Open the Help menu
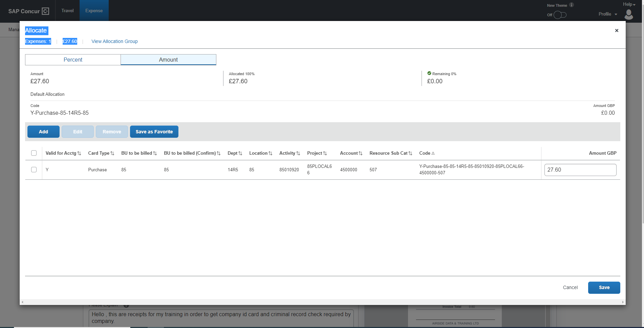Screen dimensions: 644x328 click(628, 4)
